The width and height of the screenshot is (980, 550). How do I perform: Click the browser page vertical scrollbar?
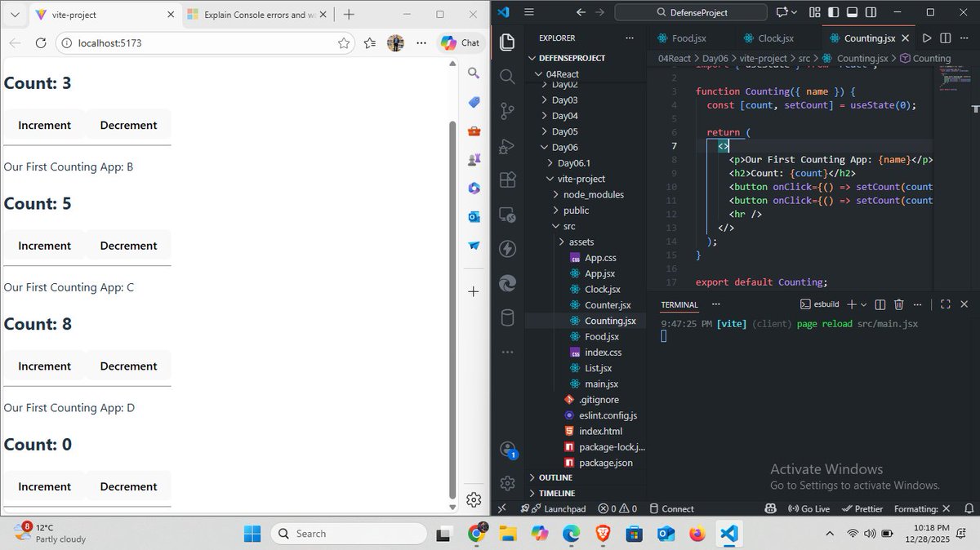point(453,310)
